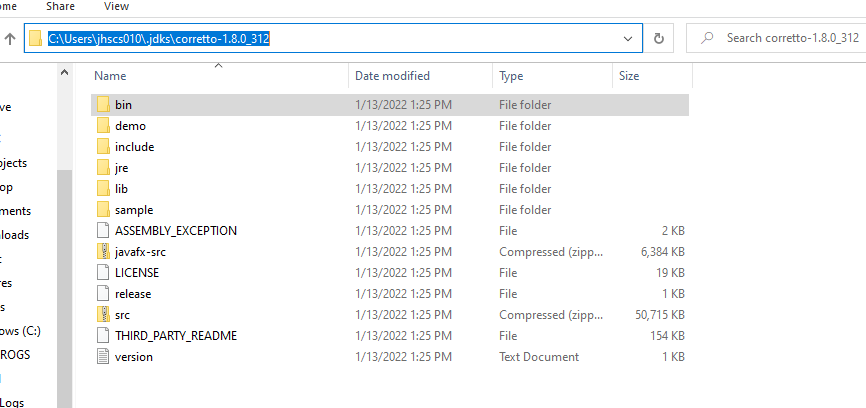Screen dimensions: 866x408
Task: Sort by Date modified column header
Action: [392, 76]
